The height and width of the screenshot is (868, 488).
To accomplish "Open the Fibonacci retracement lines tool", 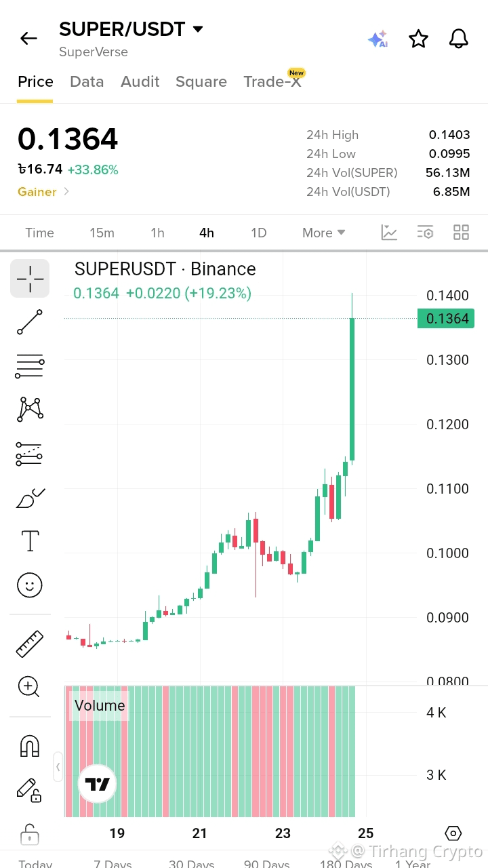I will click(30, 366).
